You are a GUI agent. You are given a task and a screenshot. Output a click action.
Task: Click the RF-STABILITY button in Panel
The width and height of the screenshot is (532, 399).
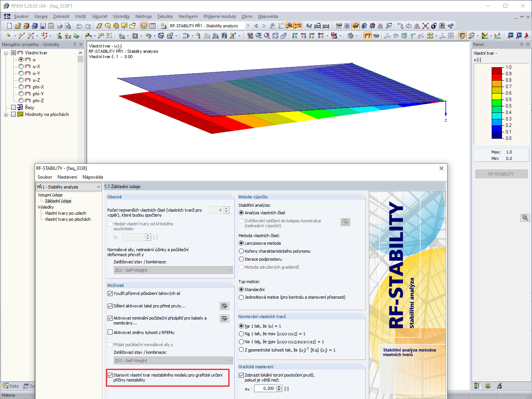pyautogui.click(x=501, y=174)
